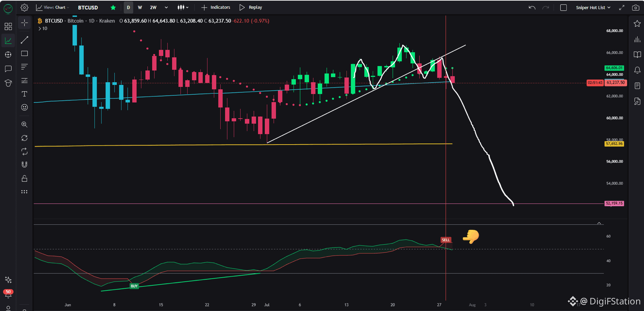Toggle the layout square checkbox
This screenshot has width=644, height=311.
563,8
